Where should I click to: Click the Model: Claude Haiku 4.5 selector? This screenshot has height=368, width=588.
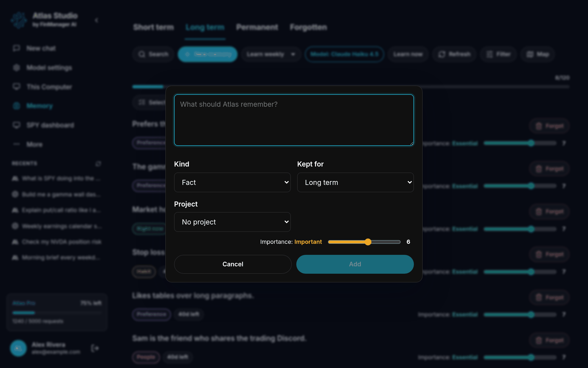[x=344, y=54]
